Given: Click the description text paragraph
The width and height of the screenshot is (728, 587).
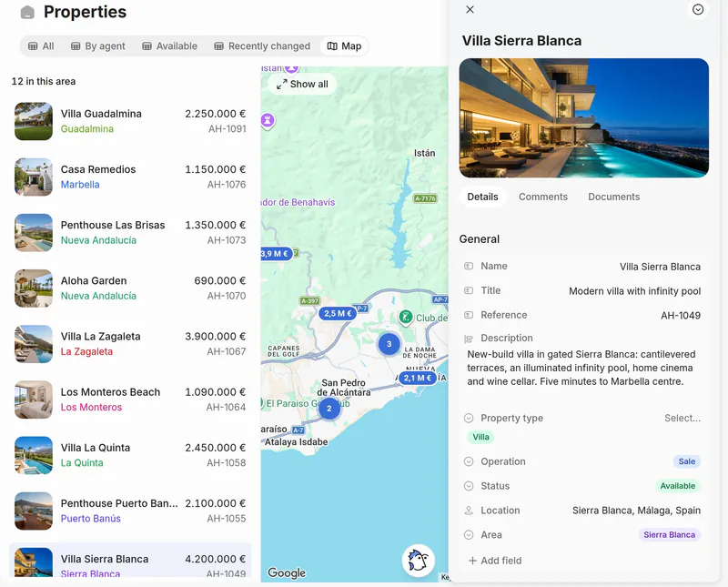Looking at the screenshot, I should (581, 368).
